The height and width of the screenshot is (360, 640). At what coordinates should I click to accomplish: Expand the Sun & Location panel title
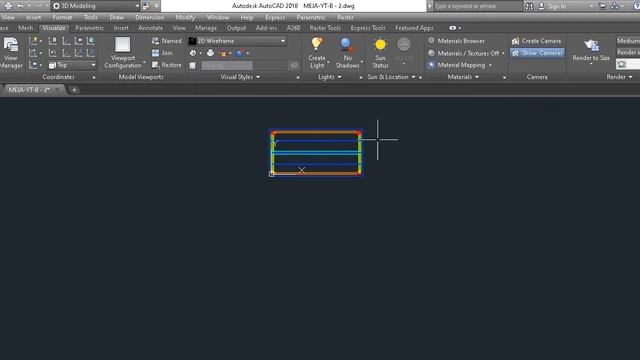tap(391, 77)
